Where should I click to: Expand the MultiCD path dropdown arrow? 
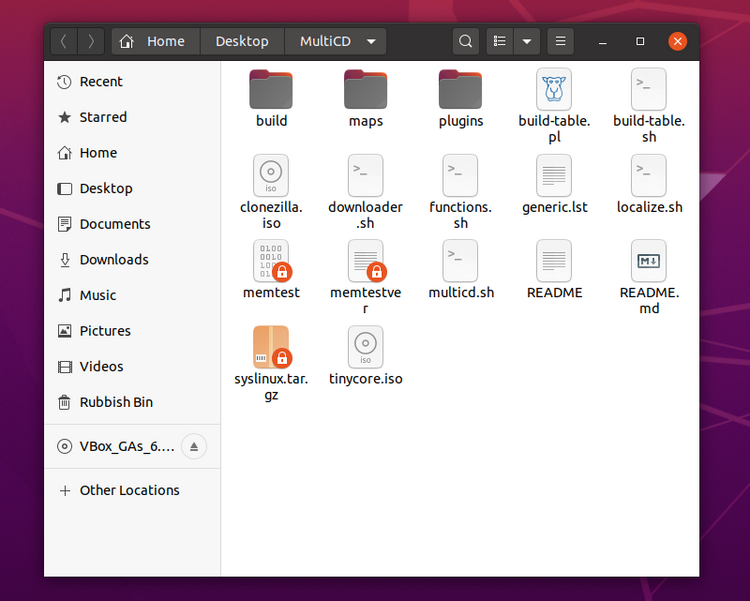click(x=371, y=41)
